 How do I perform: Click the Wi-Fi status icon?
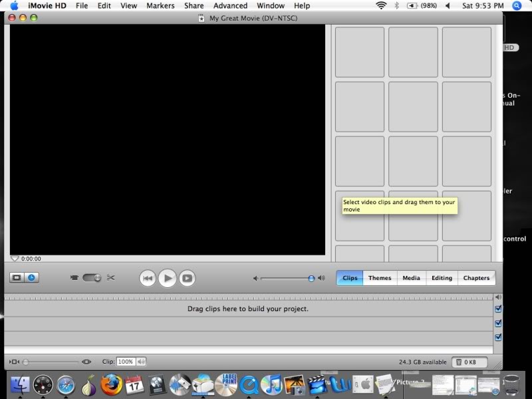[381, 5]
